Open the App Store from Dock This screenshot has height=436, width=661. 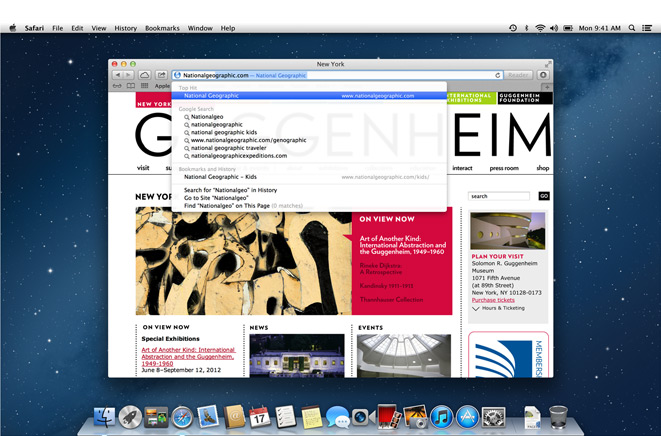(467, 415)
